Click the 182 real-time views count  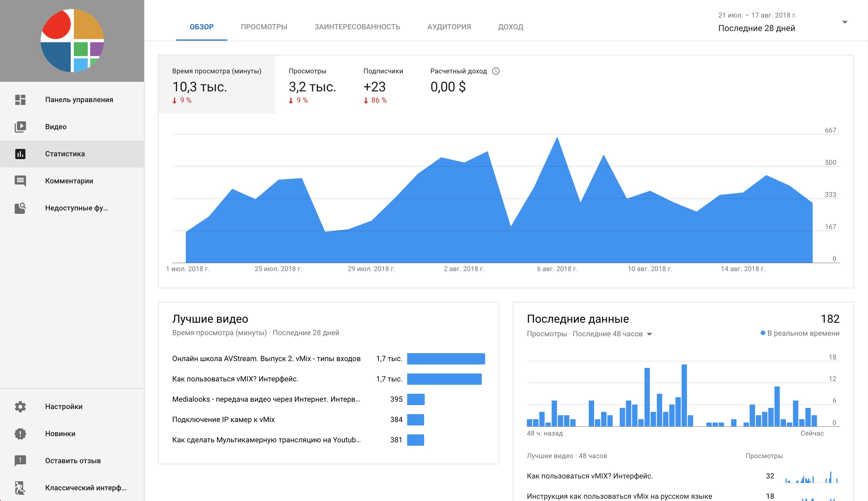tap(830, 319)
